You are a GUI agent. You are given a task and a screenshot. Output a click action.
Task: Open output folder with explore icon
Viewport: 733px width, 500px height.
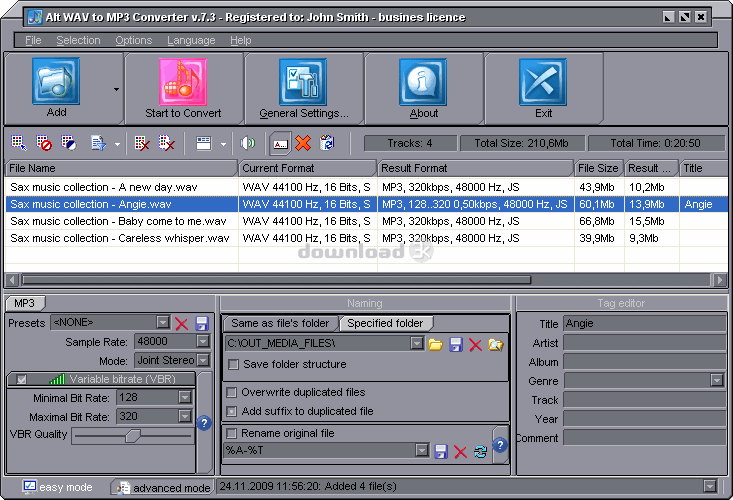[x=496, y=345]
